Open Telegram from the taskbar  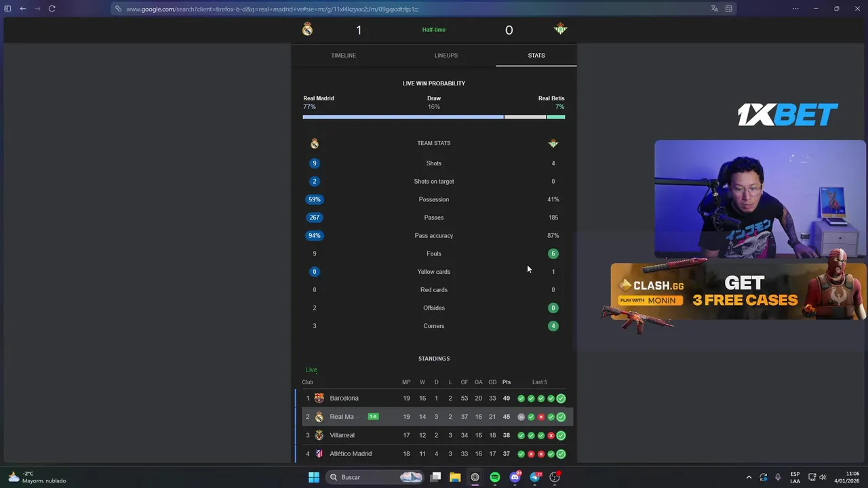pyautogui.click(x=535, y=477)
